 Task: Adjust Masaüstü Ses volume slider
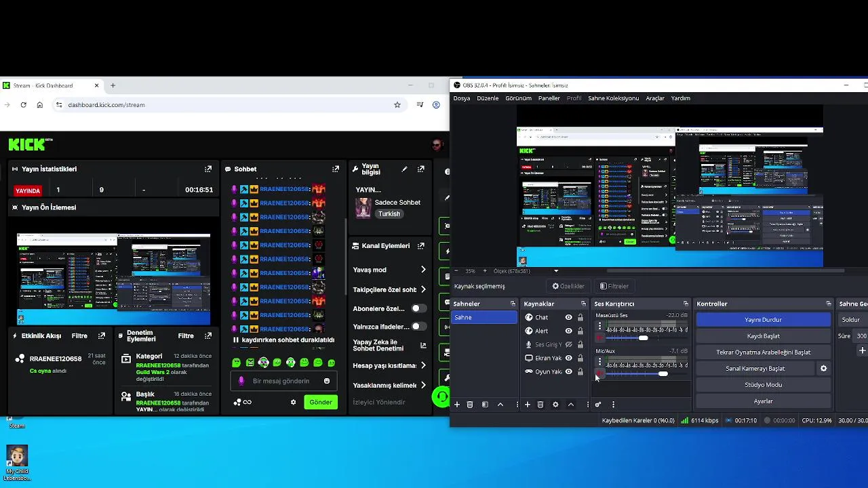pyautogui.click(x=643, y=338)
